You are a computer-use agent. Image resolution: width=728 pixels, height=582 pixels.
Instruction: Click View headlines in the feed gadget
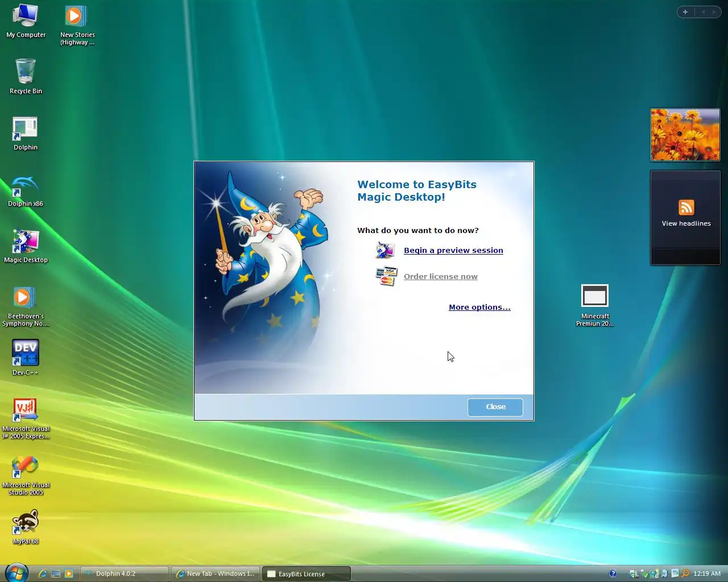[x=686, y=223]
